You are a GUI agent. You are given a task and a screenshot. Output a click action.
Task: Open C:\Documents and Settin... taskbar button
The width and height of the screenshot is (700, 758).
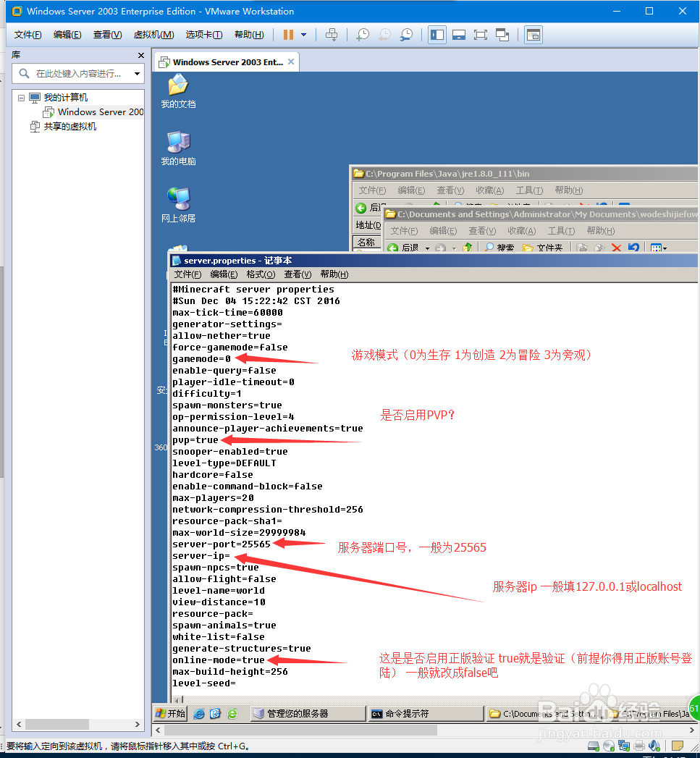tap(544, 714)
